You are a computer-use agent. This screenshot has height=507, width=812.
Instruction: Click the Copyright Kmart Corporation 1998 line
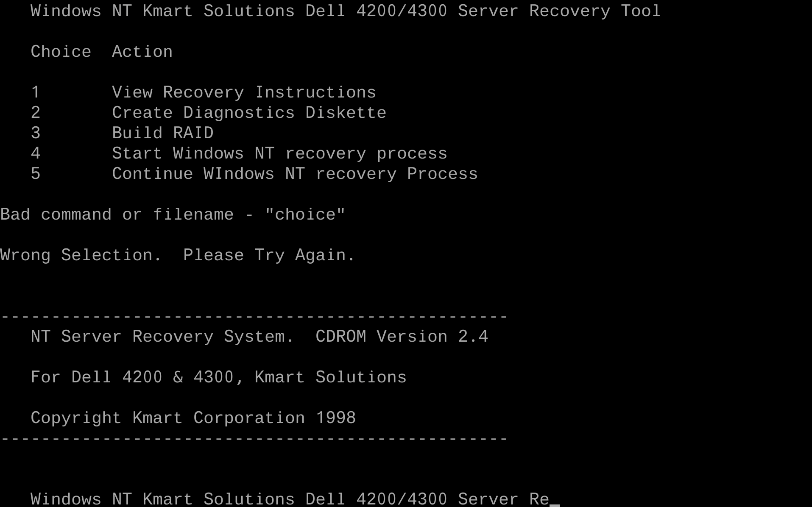pos(193,418)
